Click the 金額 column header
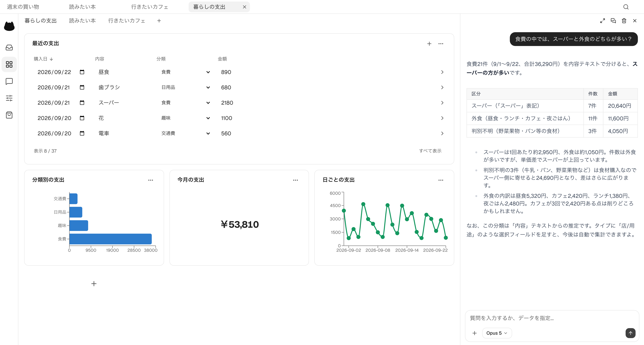 tap(222, 59)
